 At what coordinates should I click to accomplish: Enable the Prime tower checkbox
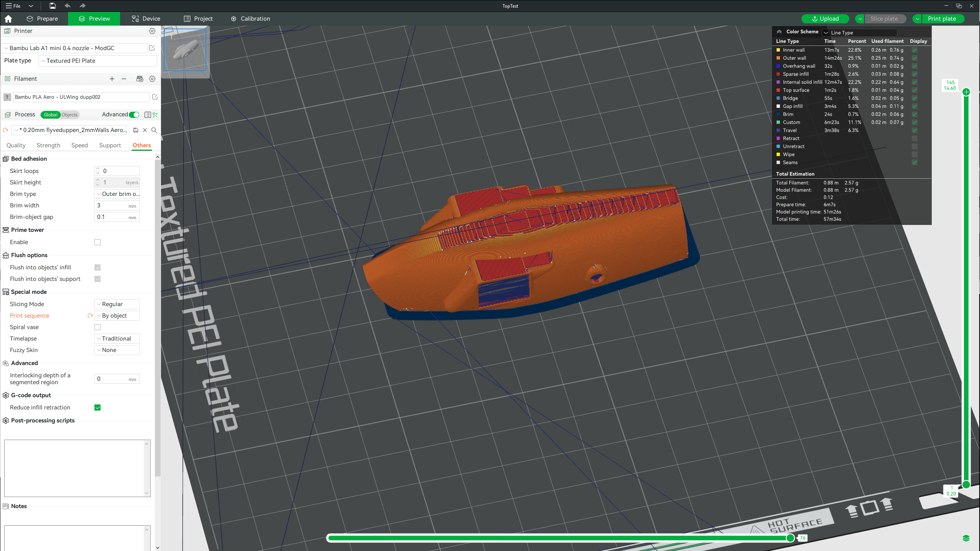coord(98,242)
